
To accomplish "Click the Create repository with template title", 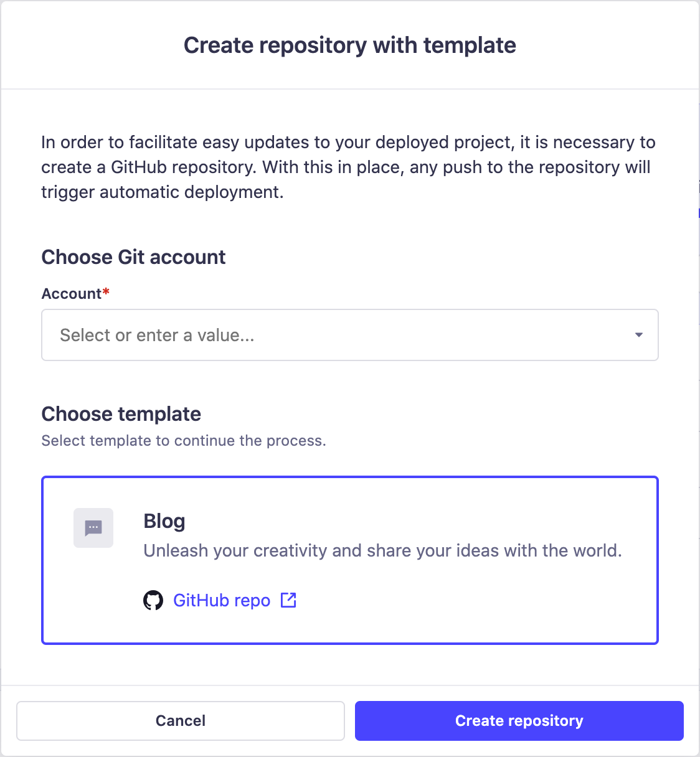I will click(349, 45).
